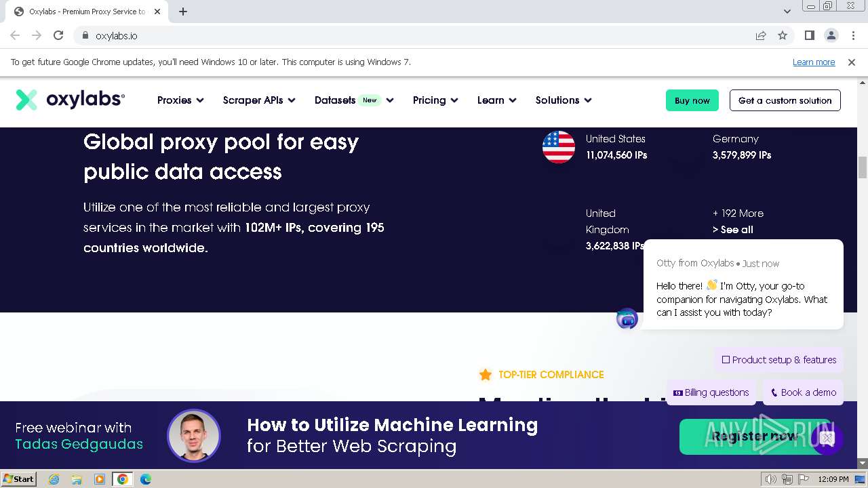Click Get a custom solution button
The width and height of the screenshot is (868, 488).
tap(785, 100)
